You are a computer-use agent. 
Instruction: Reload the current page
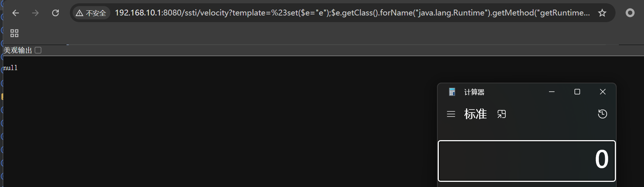(55, 13)
